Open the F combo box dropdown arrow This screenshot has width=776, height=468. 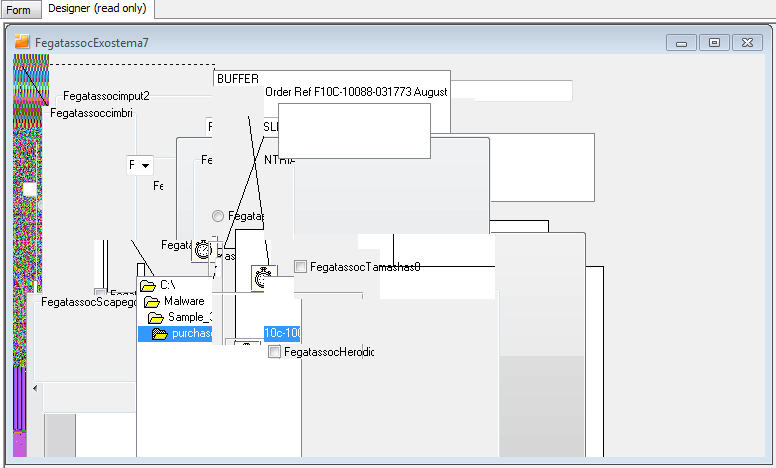click(146, 165)
